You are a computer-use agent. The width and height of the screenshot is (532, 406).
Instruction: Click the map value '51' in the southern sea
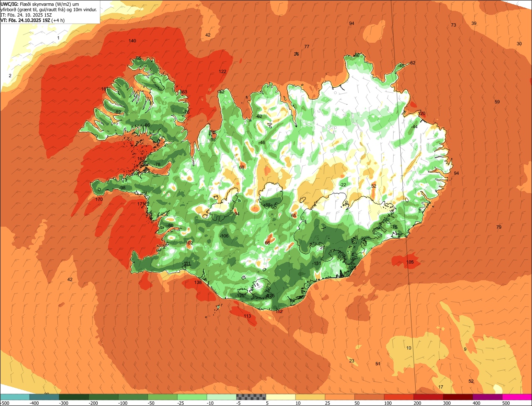click(x=378, y=364)
